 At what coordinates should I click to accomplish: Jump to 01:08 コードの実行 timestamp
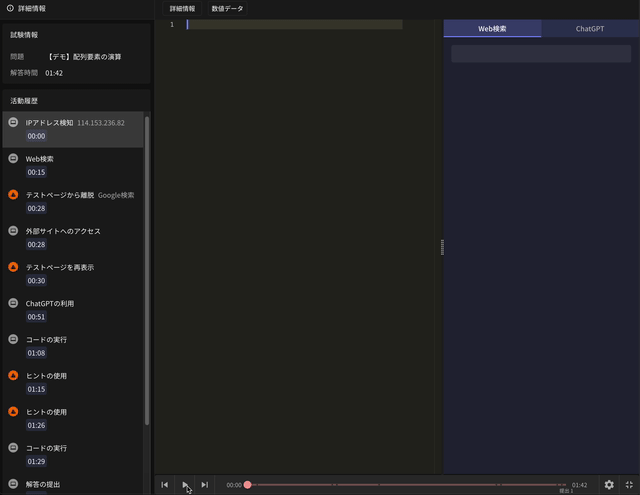[x=36, y=353]
